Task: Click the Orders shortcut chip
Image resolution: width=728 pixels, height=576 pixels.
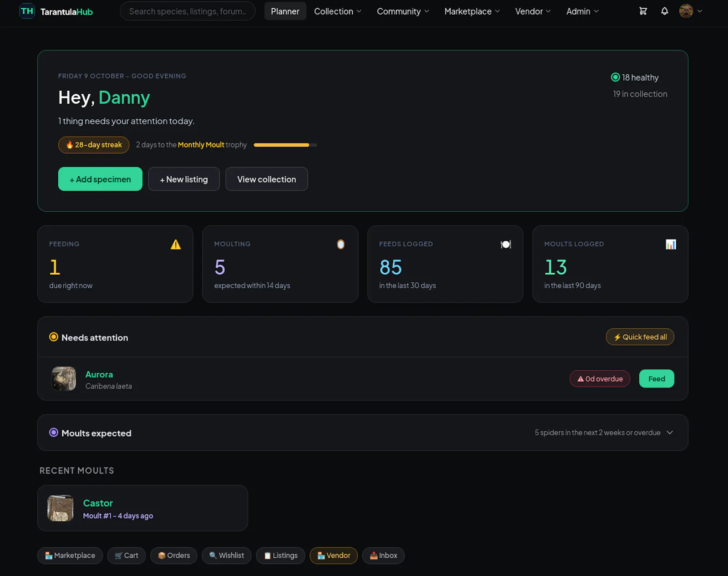Action: [174, 556]
